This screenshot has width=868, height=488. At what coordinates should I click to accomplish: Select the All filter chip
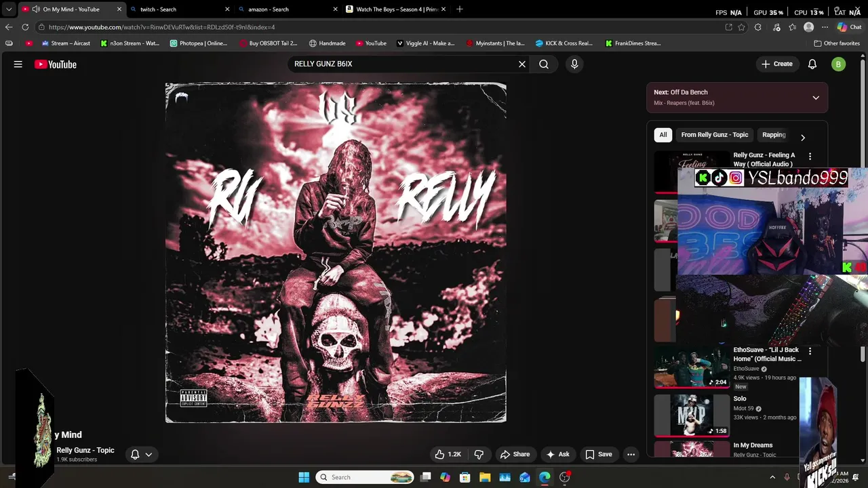(663, 135)
